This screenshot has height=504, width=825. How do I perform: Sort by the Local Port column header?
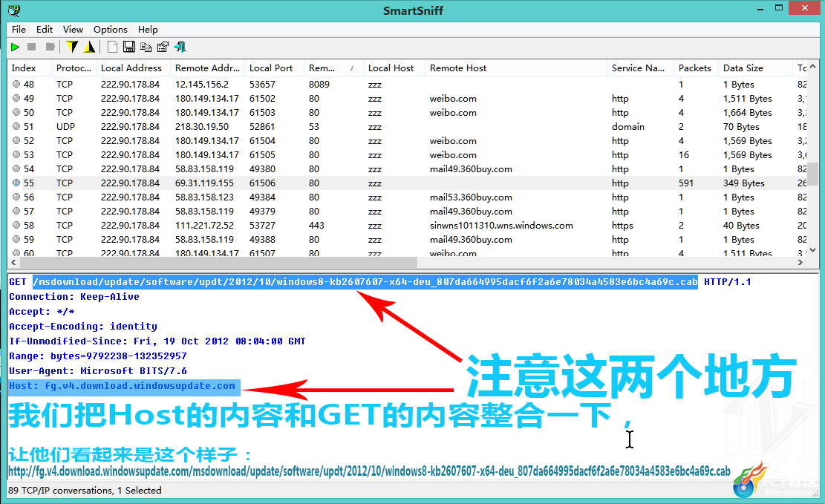274,68
